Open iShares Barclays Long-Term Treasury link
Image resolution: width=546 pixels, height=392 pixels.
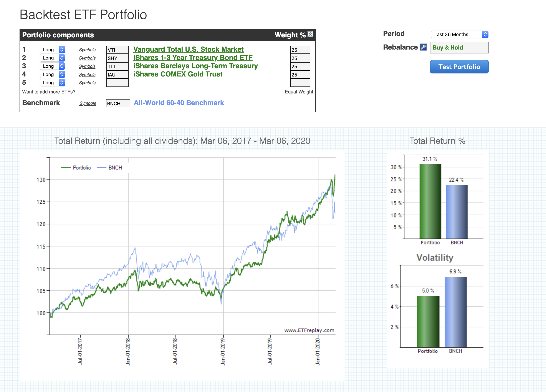click(x=195, y=66)
